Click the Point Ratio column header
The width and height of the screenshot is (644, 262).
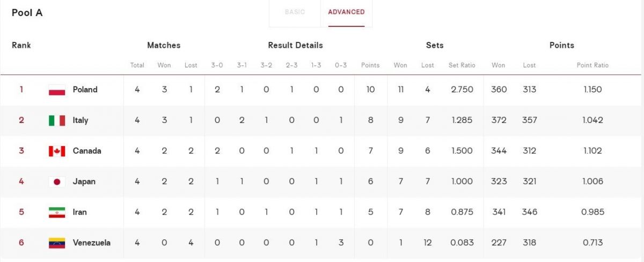(x=592, y=65)
